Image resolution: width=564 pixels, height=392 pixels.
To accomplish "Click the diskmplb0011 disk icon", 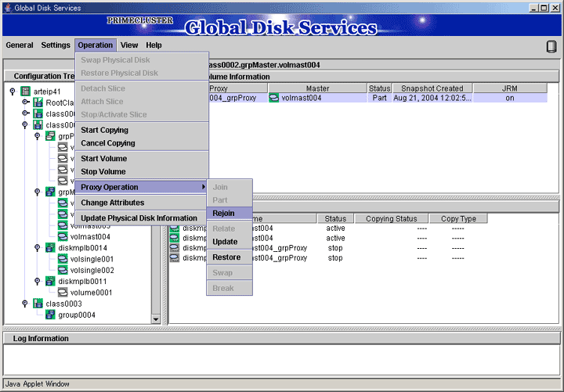I will click(50, 282).
